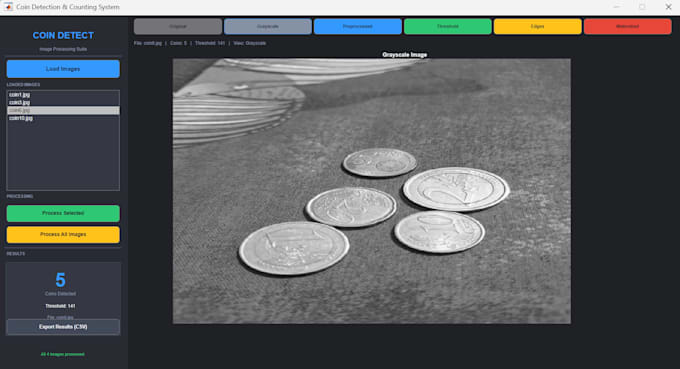Run Process Selected
This screenshot has width=680, height=369.
(63, 213)
